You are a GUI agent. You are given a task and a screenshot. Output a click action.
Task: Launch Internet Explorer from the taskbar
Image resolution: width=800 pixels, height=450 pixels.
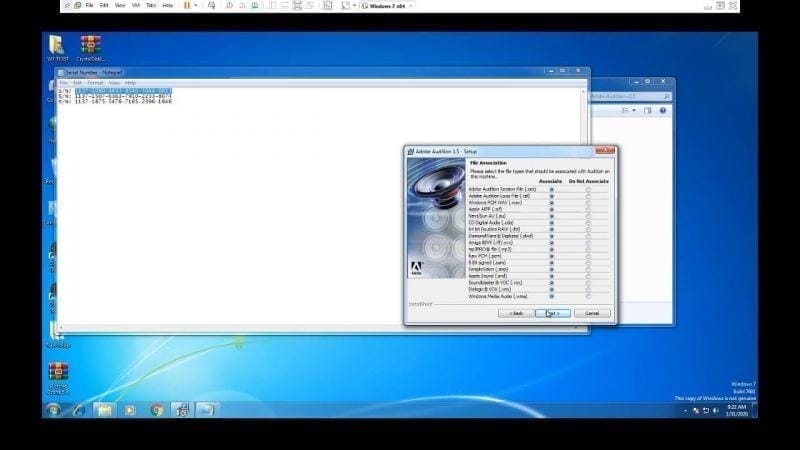click(x=79, y=410)
